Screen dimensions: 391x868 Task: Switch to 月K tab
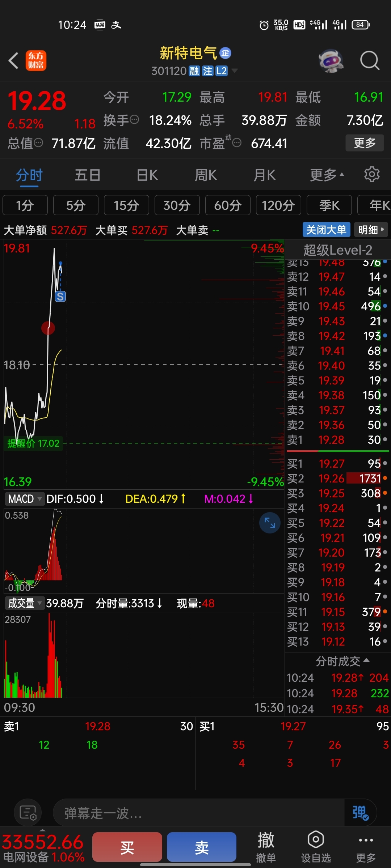264,175
